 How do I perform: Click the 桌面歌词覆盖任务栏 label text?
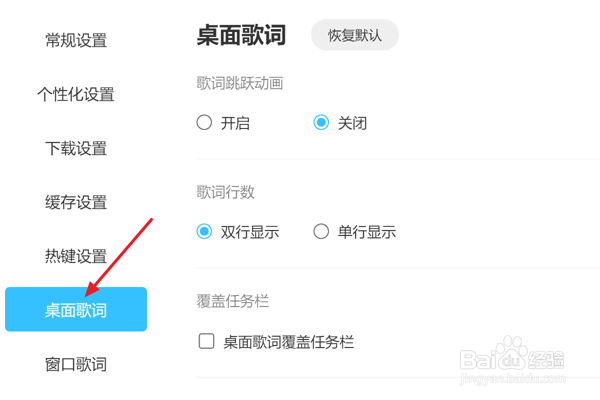289,342
